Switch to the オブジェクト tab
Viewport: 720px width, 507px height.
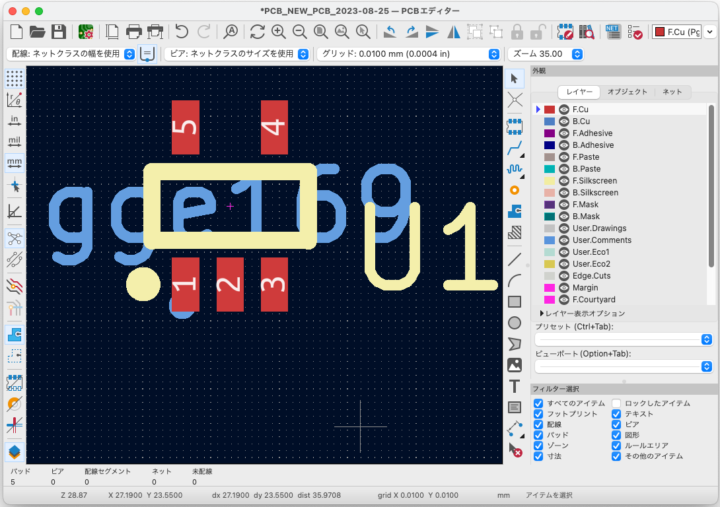coord(628,92)
